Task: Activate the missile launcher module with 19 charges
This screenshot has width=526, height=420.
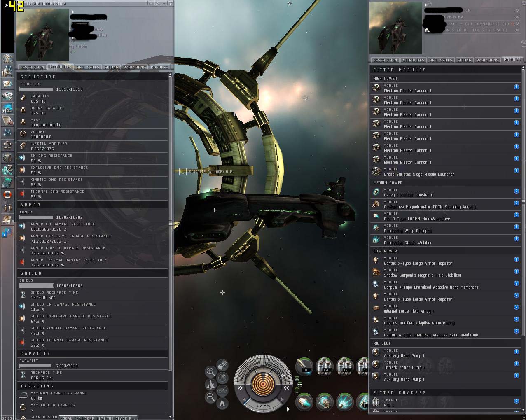Action: pos(304,366)
